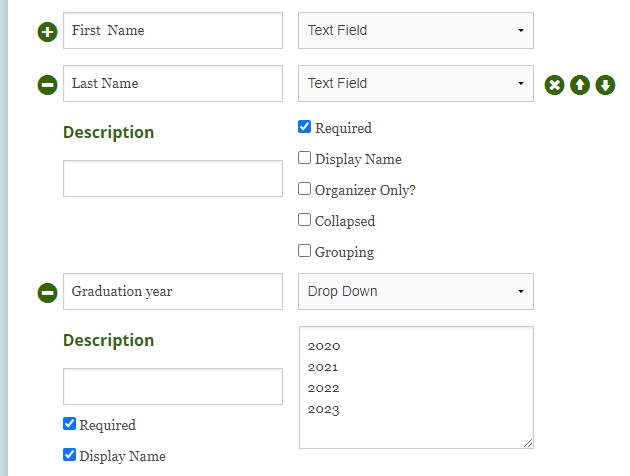630x476 pixels.
Task: Enable Display Name for Last Name
Action: pyautogui.click(x=305, y=158)
